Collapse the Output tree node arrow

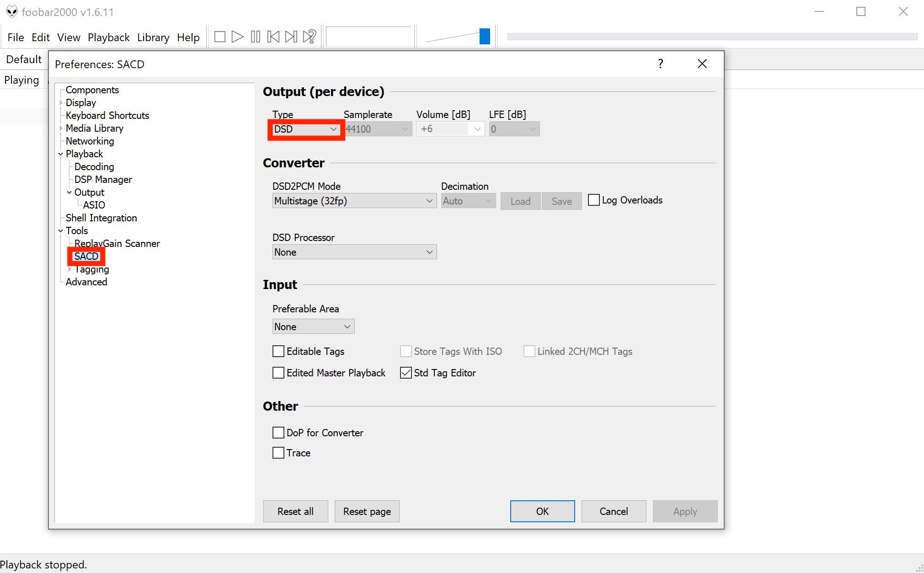pyautogui.click(x=69, y=193)
